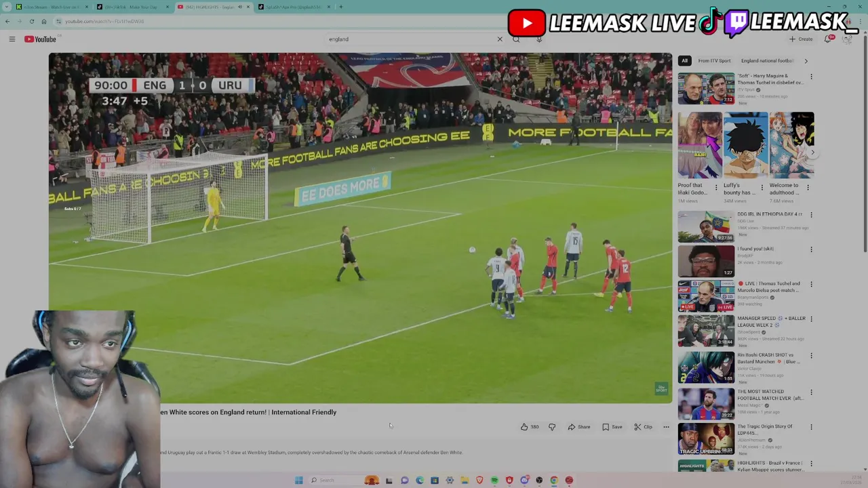Open a new browser tab
The height and width of the screenshot is (488, 868).
click(x=340, y=7)
